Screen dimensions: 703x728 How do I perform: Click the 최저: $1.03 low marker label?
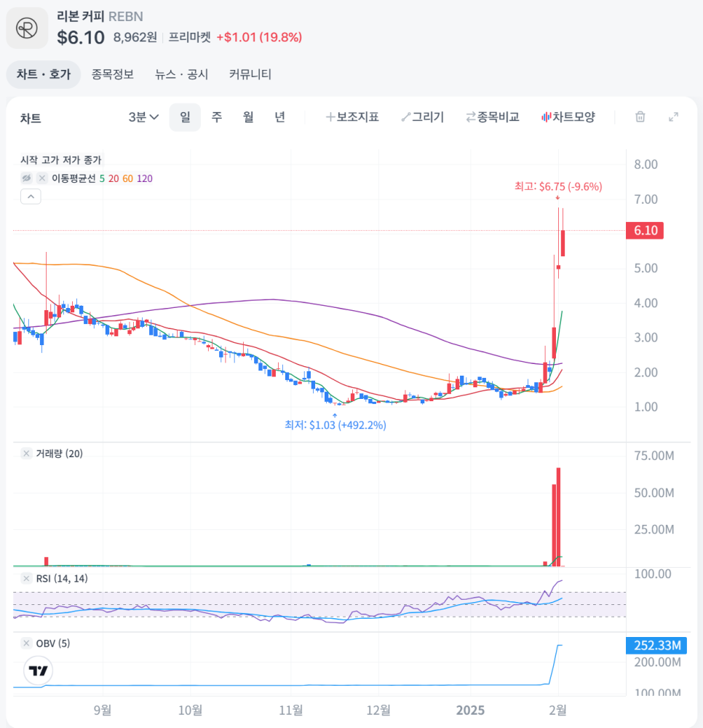[x=335, y=425]
